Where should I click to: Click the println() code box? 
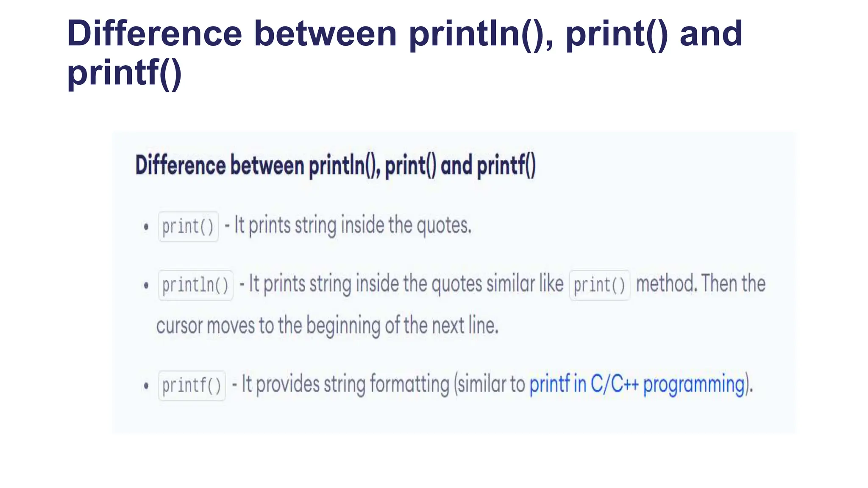click(x=196, y=285)
